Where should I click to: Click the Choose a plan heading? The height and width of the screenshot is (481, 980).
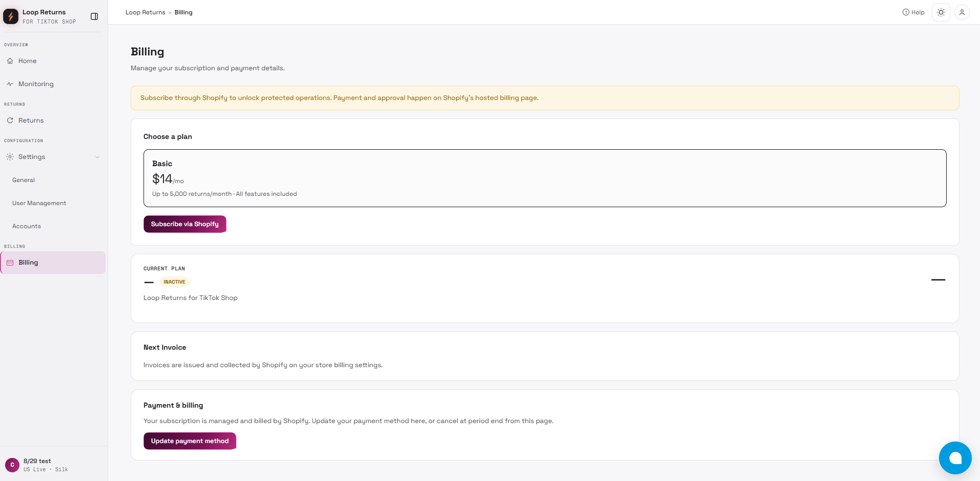tap(168, 136)
